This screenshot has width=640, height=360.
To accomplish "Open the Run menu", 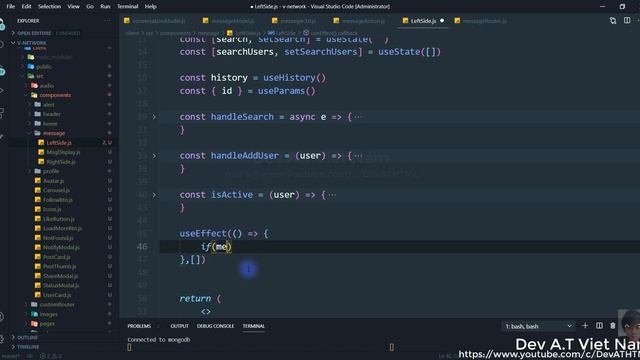I will pos(105,7).
